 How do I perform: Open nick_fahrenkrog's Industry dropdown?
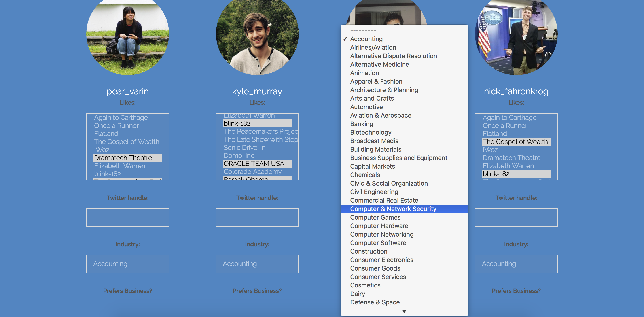click(x=516, y=264)
